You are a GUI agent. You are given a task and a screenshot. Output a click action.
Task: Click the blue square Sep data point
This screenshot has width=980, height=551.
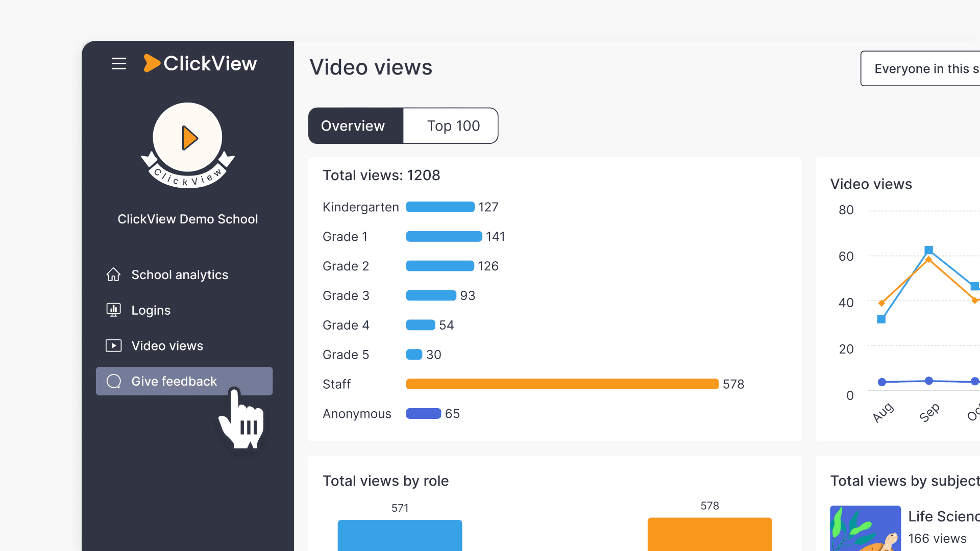(x=929, y=250)
